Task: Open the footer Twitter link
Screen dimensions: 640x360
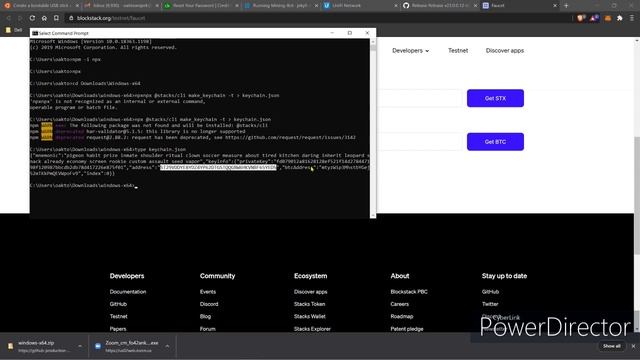Action: [490, 304]
